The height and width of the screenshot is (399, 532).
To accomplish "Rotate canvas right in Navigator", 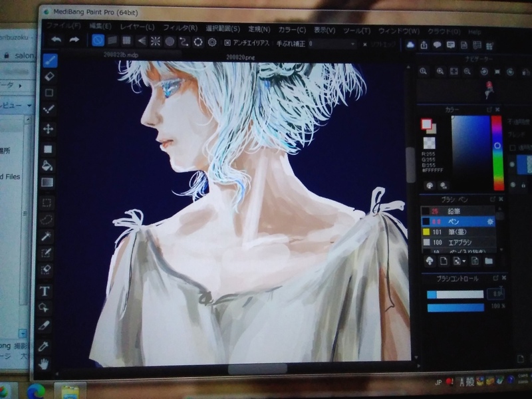I will (x=510, y=72).
